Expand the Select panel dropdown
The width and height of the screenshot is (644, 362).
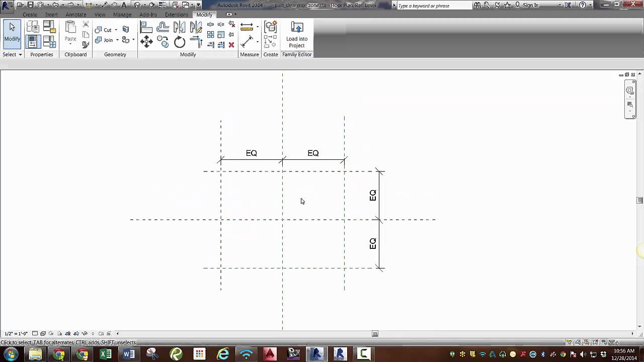(x=12, y=54)
